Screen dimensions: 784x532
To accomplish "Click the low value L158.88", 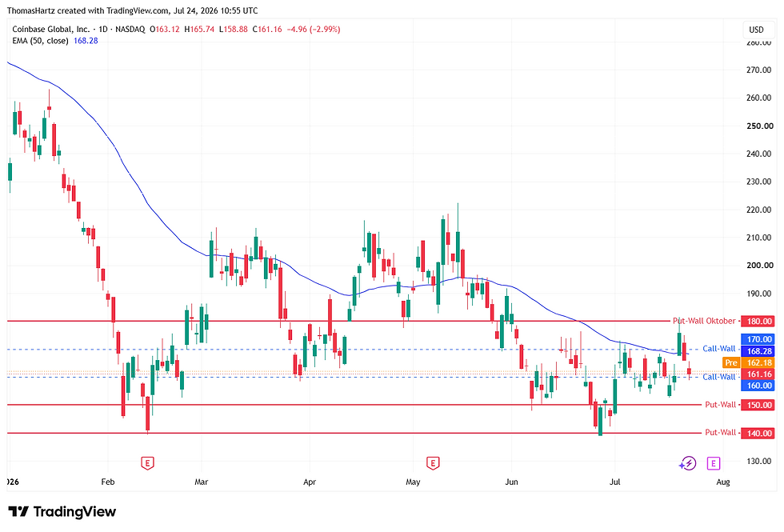I will (233, 30).
